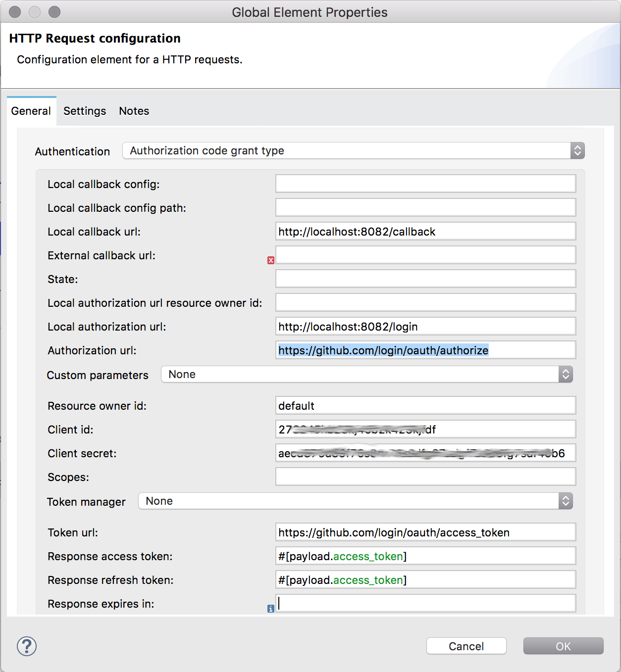
Task: Open the Authentication dropdown
Action: coord(354,150)
